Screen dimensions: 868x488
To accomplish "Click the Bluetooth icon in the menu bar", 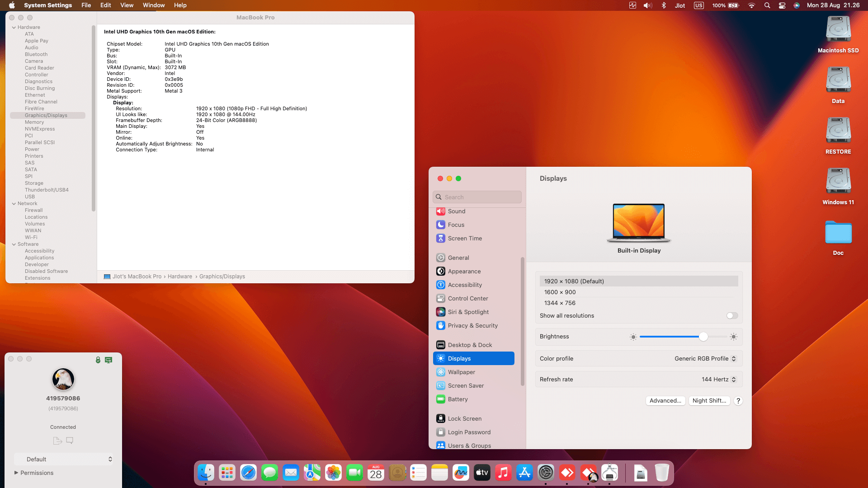I will pos(663,5).
